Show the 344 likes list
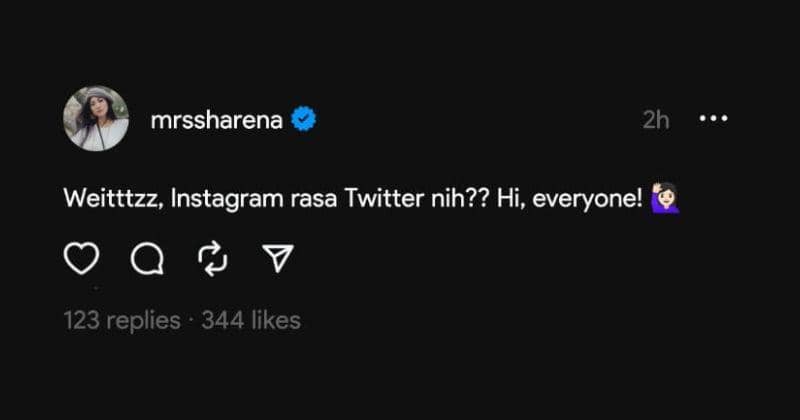 coord(250,321)
